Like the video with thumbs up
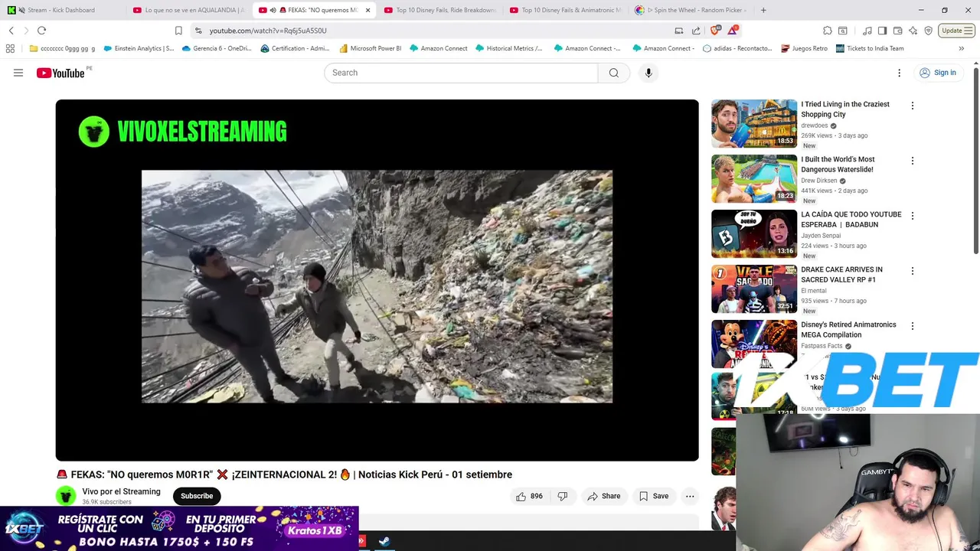Screen dimensions: 980x551 point(529,496)
